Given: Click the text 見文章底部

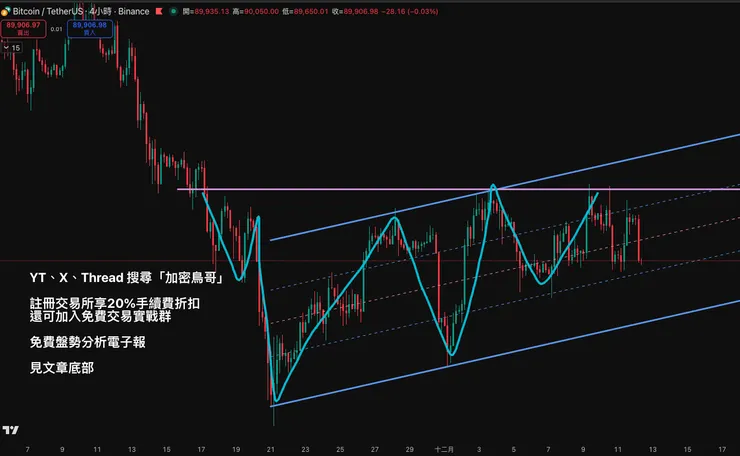Looking at the screenshot, I should [x=62, y=368].
